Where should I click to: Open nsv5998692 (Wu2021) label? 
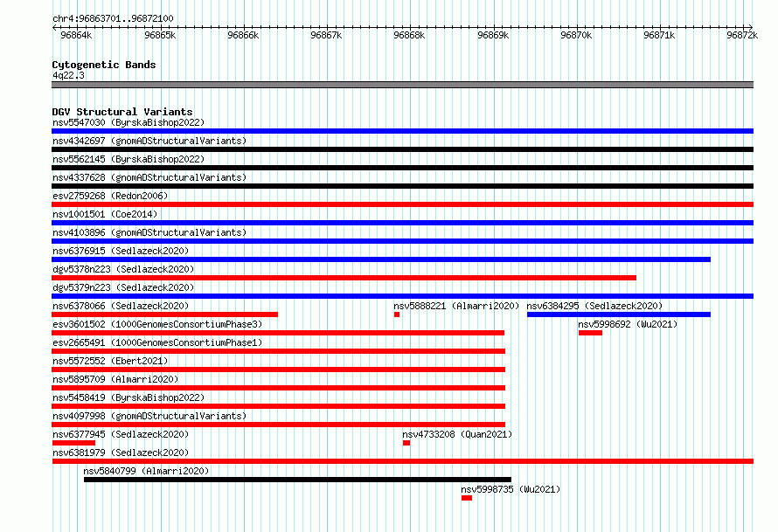point(628,324)
